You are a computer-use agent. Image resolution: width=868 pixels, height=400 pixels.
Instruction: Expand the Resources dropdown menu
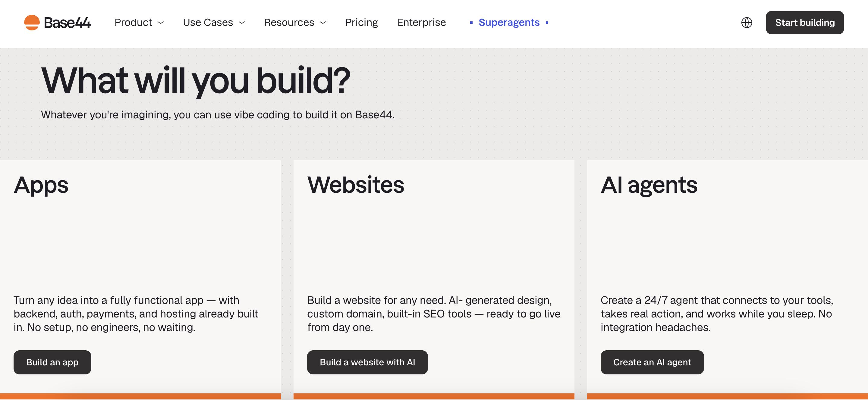coord(295,23)
